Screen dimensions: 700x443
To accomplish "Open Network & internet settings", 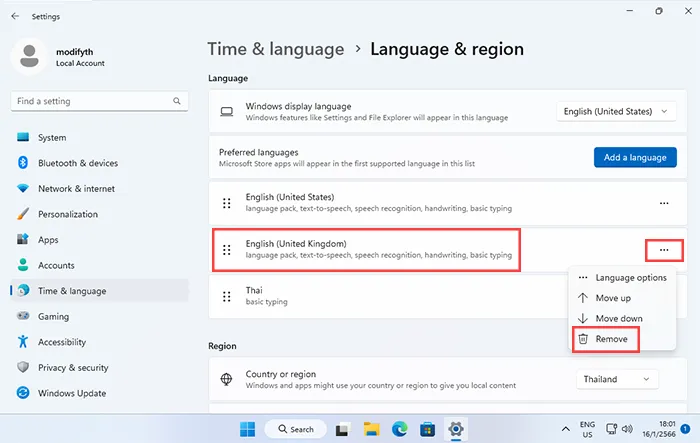I will tap(99, 188).
